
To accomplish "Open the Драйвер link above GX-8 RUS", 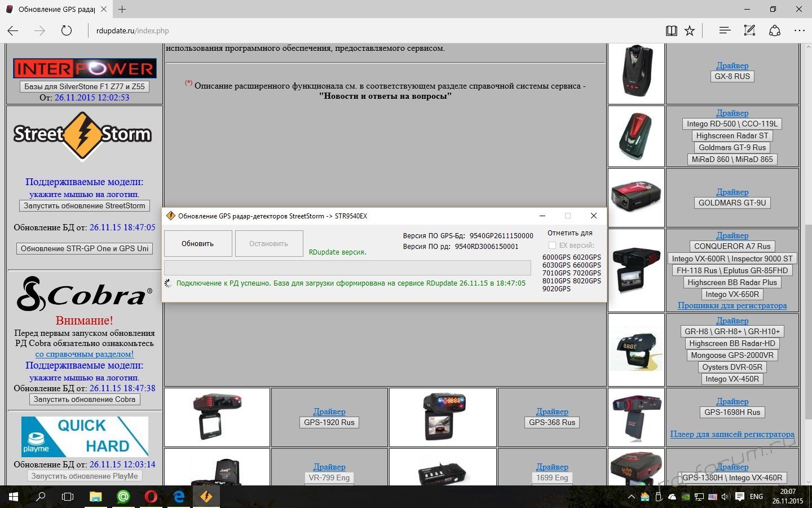I will pos(732,65).
